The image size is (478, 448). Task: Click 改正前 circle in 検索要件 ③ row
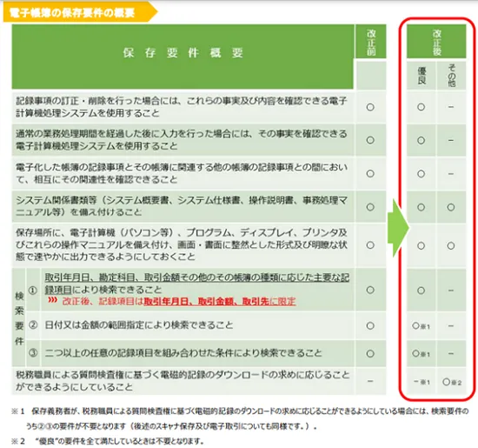pyautogui.click(x=370, y=354)
